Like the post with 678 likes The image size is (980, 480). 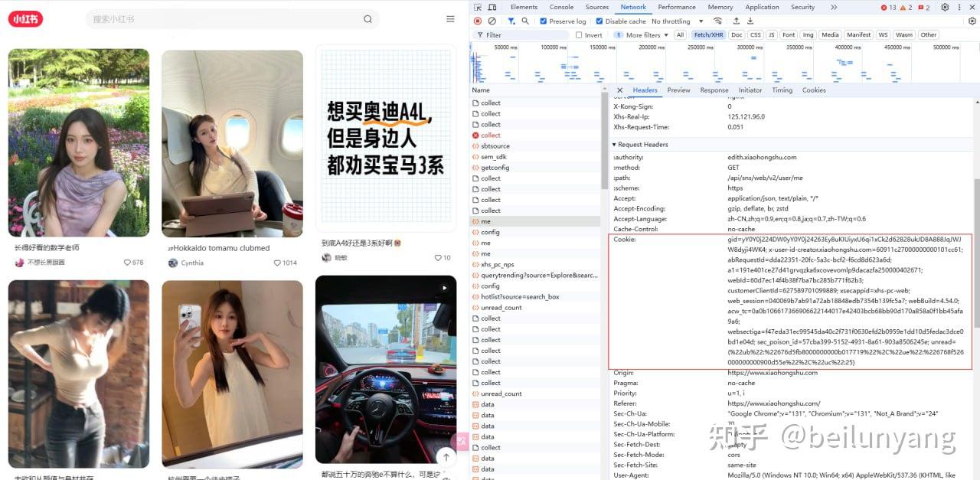click(128, 263)
